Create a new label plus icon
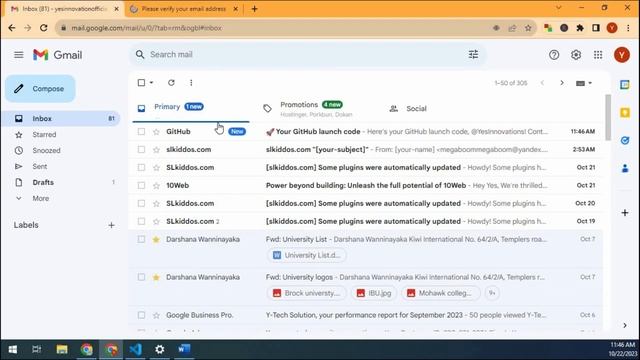The height and width of the screenshot is (360, 640). [x=111, y=225]
